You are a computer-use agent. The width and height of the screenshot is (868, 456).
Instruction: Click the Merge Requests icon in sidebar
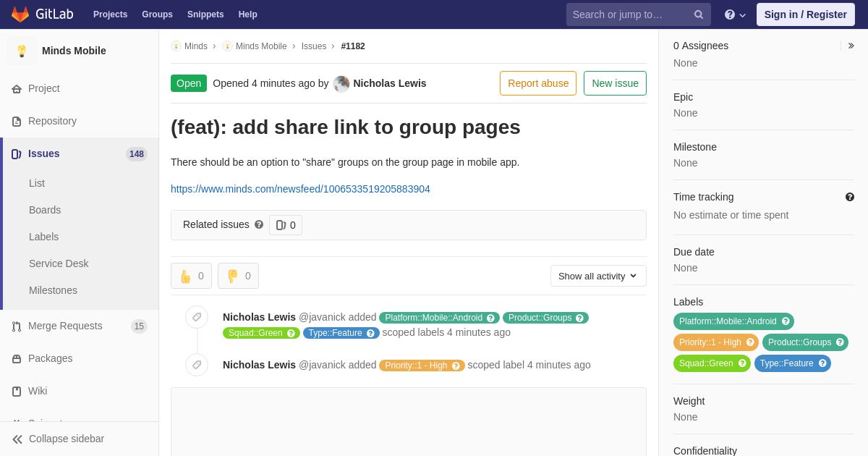[17, 326]
